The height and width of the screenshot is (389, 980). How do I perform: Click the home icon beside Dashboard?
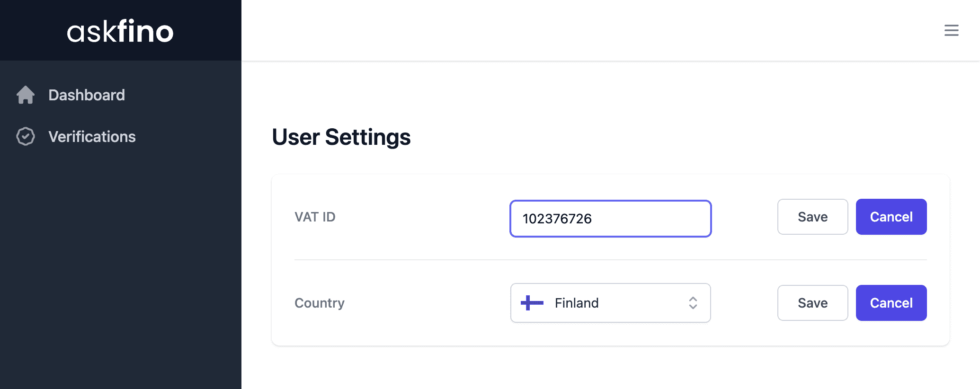(x=26, y=95)
